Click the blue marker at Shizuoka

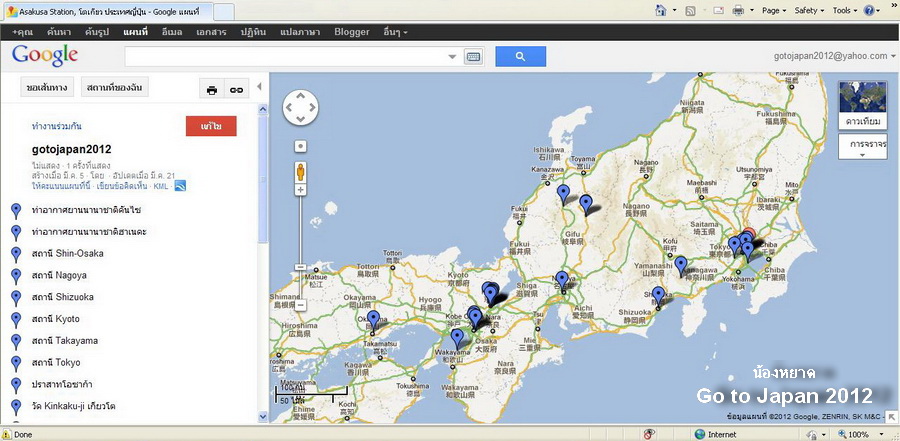[x=658, y=295]
